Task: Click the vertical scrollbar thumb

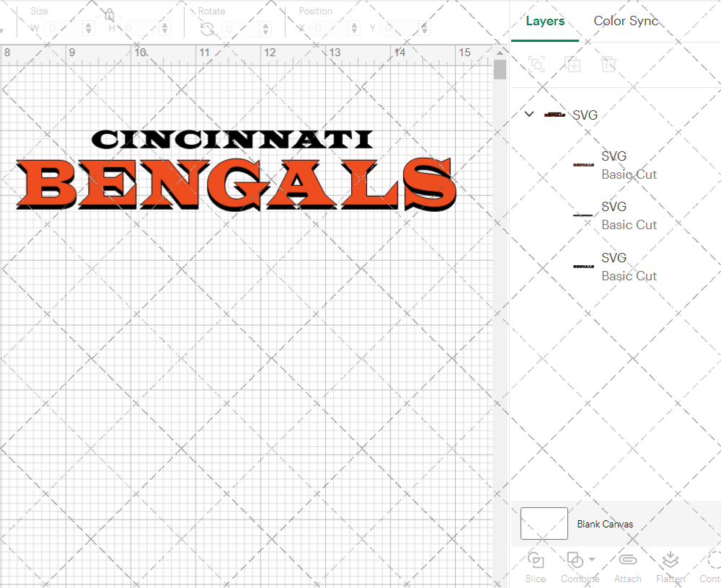Action: point(500,70)
